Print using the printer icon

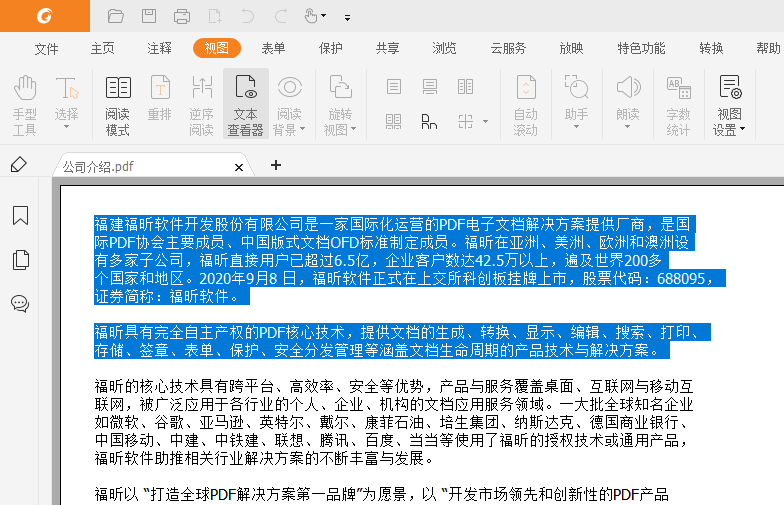point(182,16)
